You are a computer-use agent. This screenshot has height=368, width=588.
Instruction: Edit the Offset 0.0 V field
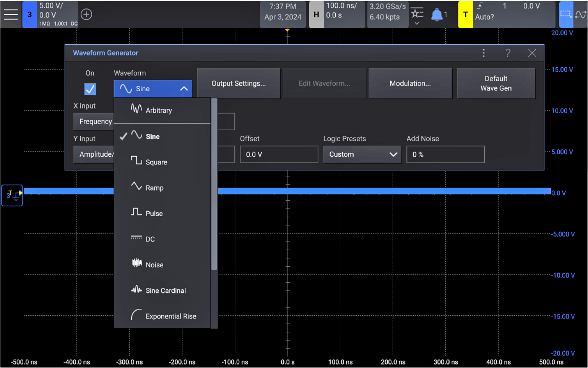[279, 154]
